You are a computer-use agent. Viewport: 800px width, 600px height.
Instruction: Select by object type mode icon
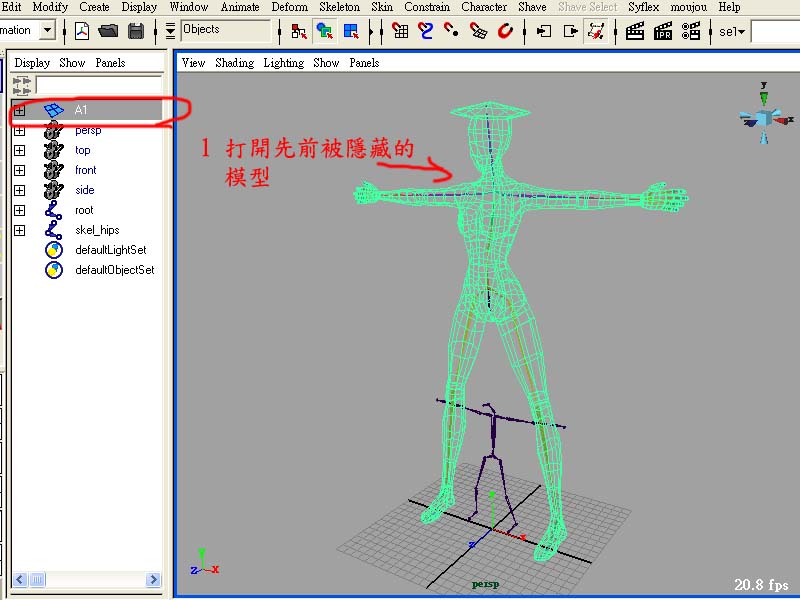(324, 31)
